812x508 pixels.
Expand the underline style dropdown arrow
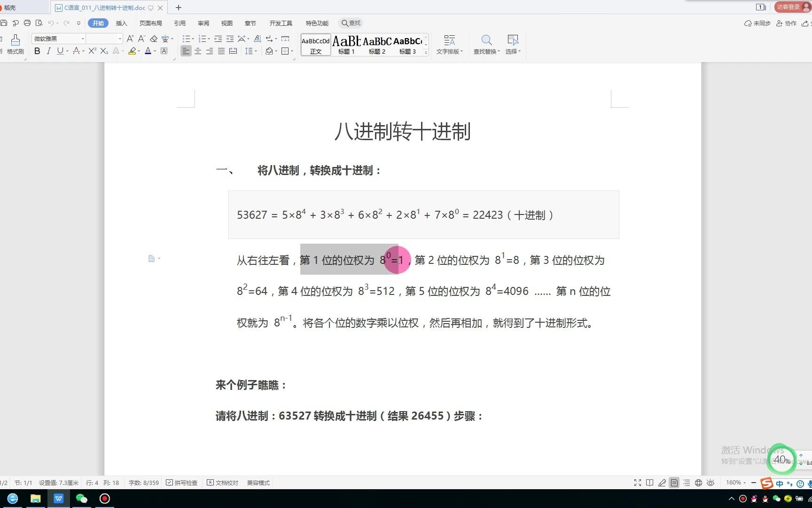[67, 51]
